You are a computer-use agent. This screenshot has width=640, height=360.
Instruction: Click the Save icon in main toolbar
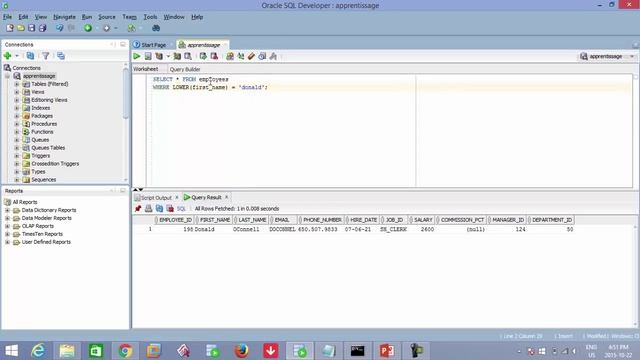click(x=31, y=28)
